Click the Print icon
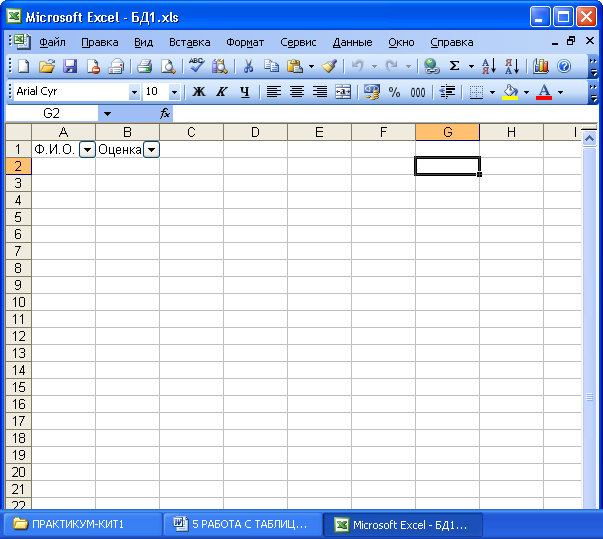The height and width of the screenshot is (539, 603). pyautogui.click(x=145, y=66)
